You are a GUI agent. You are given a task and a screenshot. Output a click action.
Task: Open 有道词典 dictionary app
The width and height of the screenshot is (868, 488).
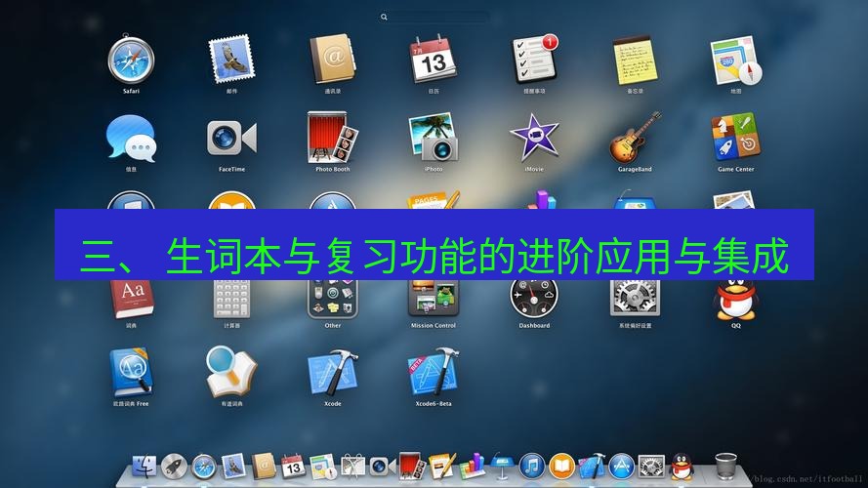(x=231, y=372)
